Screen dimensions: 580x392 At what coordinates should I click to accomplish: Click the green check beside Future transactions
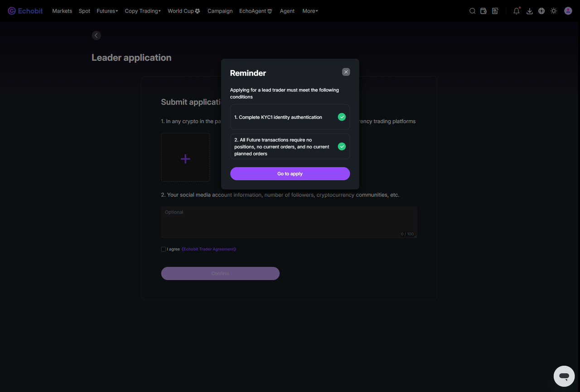click(342, 147)
